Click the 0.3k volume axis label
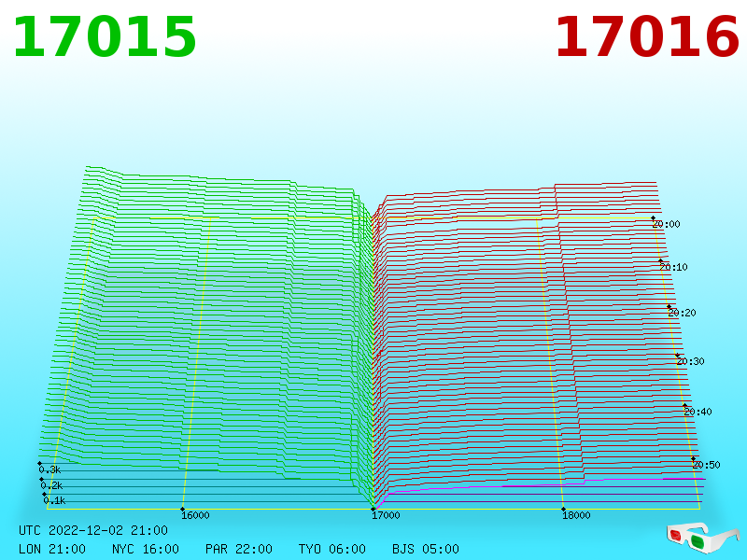The width and height of the screenshot is (747, 560). tap(49, 470)
